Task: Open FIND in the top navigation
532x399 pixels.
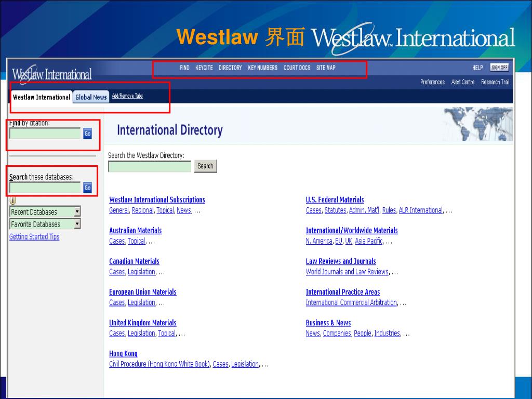Action: (x=184, y=68)
